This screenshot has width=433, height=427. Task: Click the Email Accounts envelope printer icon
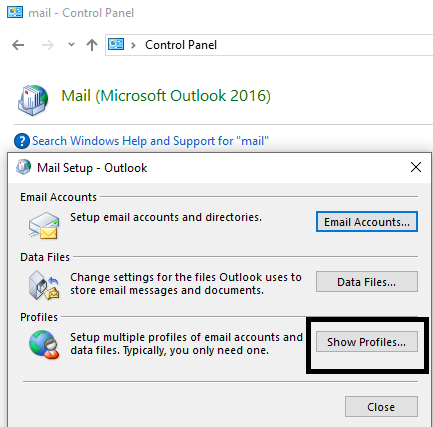[x=44, y=225]
